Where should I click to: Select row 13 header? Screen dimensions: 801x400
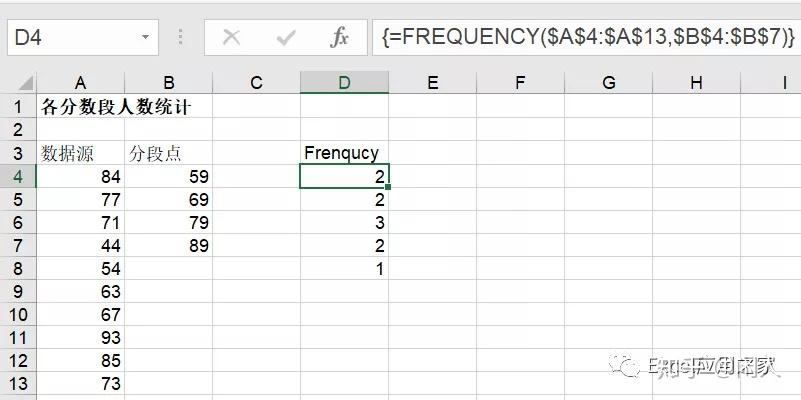18,383
